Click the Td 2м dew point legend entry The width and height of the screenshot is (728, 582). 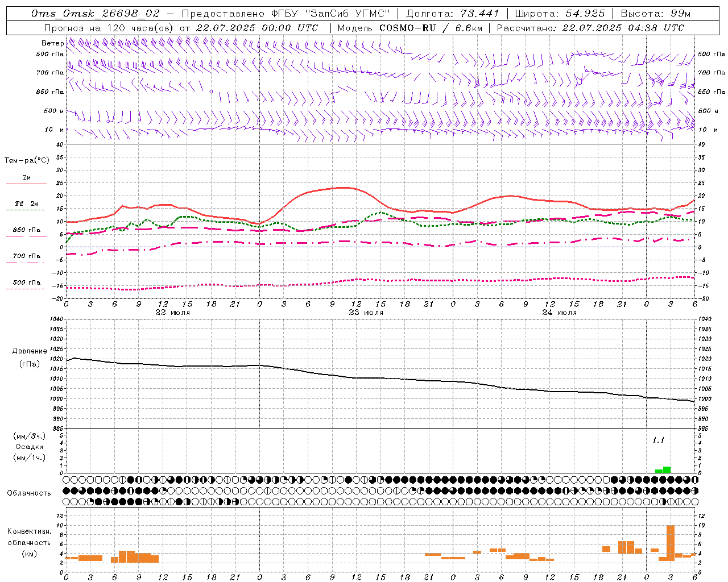[27, 203]
